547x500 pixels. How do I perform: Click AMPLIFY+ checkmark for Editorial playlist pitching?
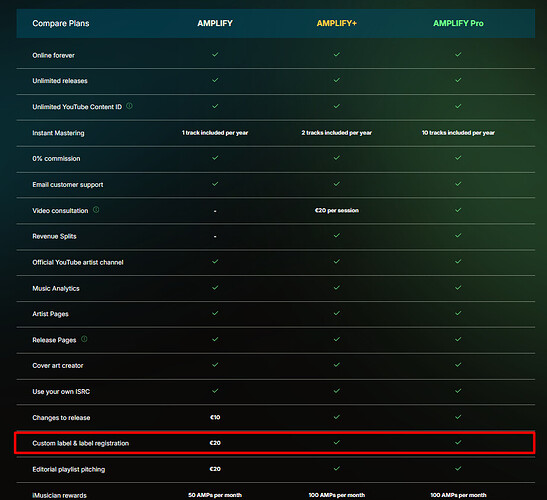click(x=337, y=468)
